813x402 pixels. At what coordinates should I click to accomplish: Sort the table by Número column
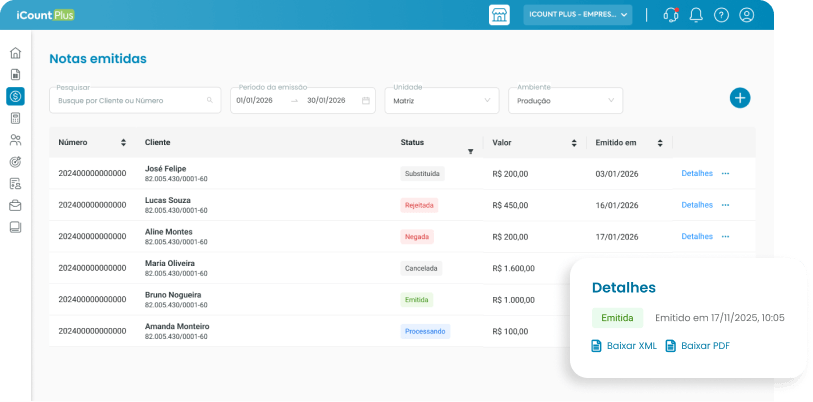coord(123,143)
